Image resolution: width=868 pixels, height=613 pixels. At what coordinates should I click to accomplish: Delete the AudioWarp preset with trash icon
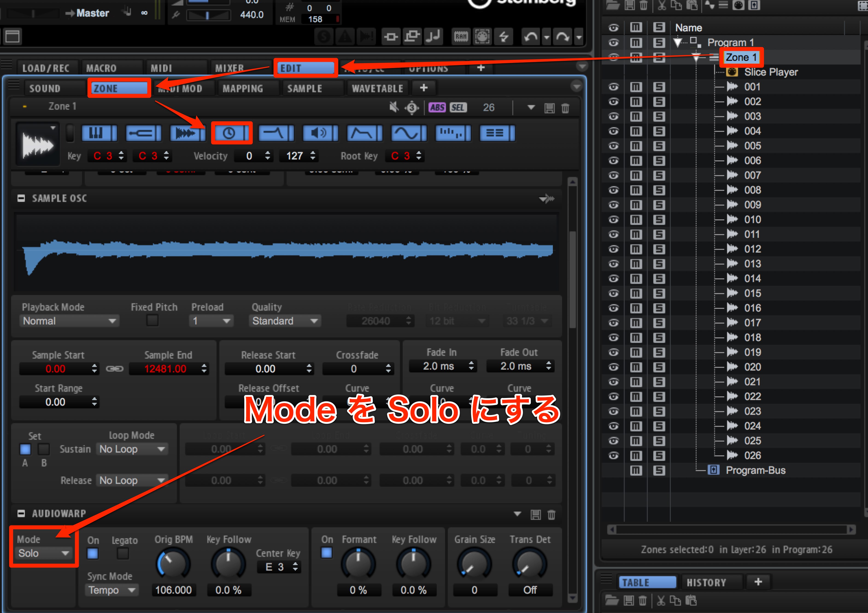coord(551,515)
